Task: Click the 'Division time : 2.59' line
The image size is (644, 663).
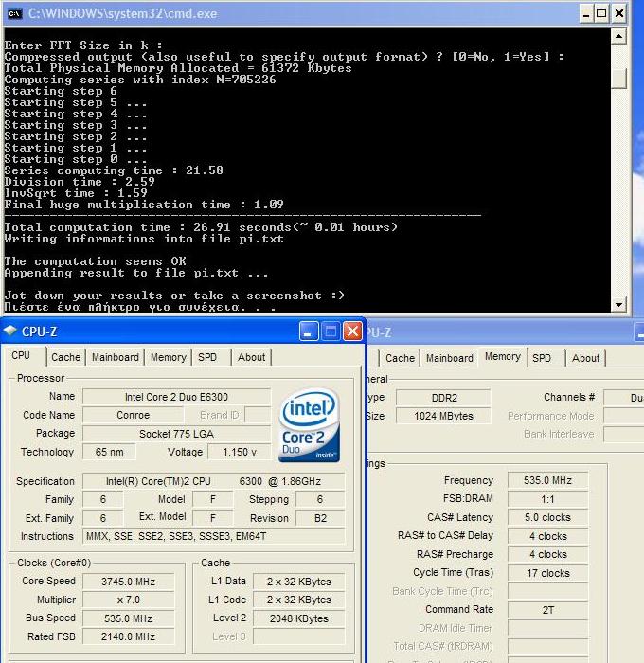Action: (80, 182)
